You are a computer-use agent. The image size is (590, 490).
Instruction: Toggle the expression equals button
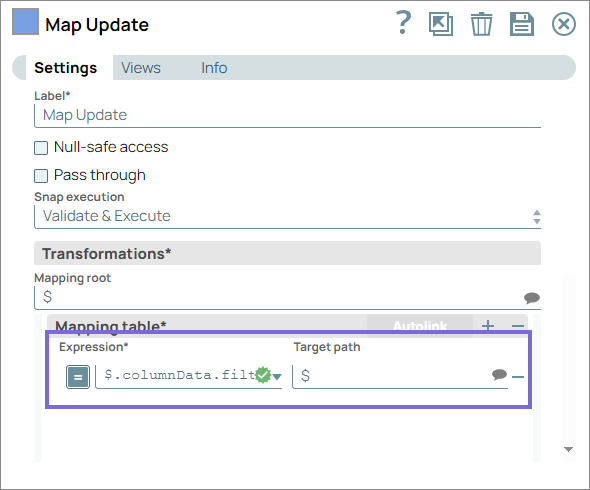tap(78, 376)
